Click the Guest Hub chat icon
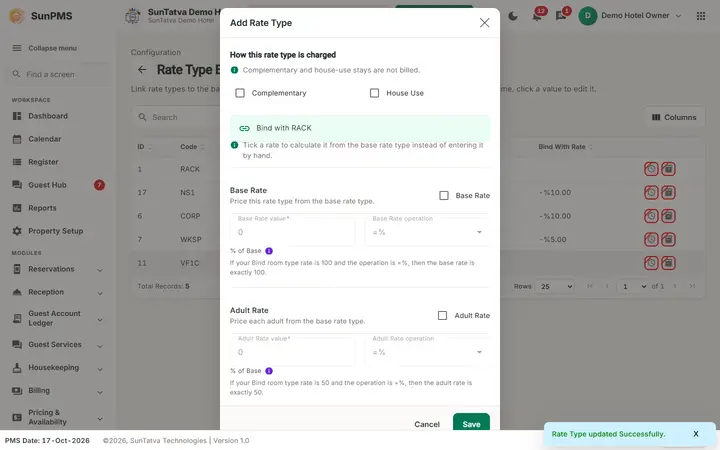This screenshot has width=720, height=450. (x=17, y=185)
